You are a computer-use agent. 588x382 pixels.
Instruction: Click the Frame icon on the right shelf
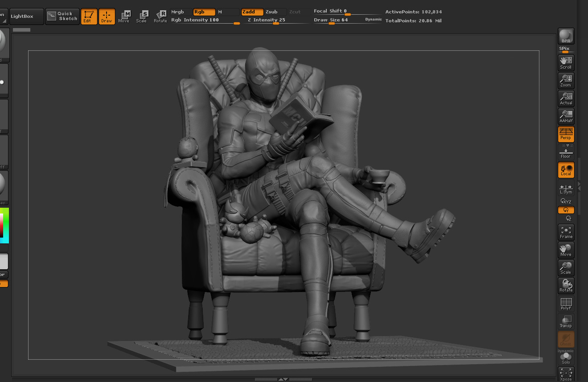[566, 232]
